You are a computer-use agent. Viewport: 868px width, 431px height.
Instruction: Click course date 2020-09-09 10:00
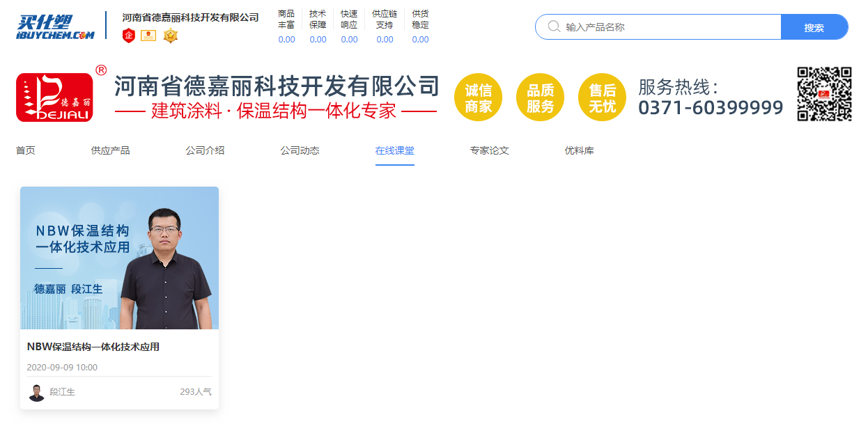[x=62, y=367]
